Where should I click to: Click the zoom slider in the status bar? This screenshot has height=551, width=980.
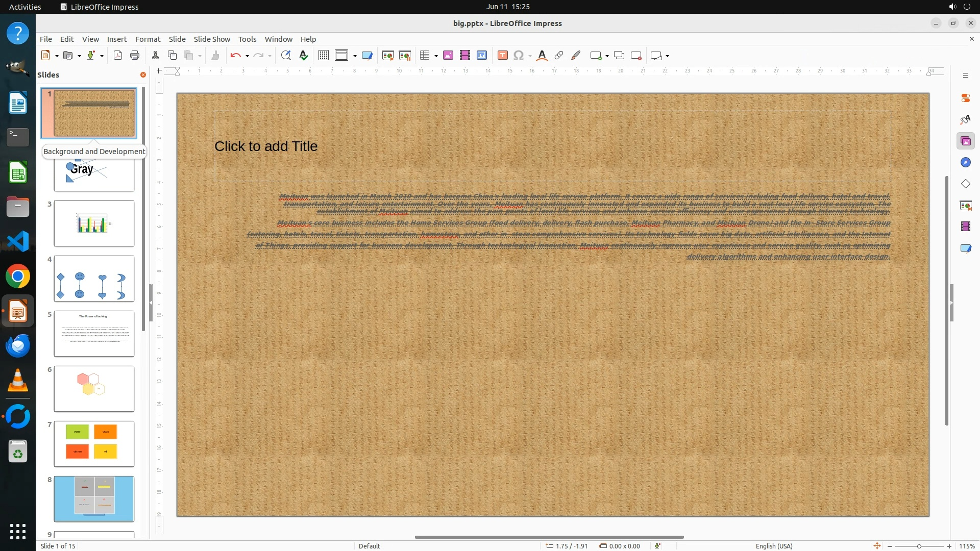click(x=919, y=546)
